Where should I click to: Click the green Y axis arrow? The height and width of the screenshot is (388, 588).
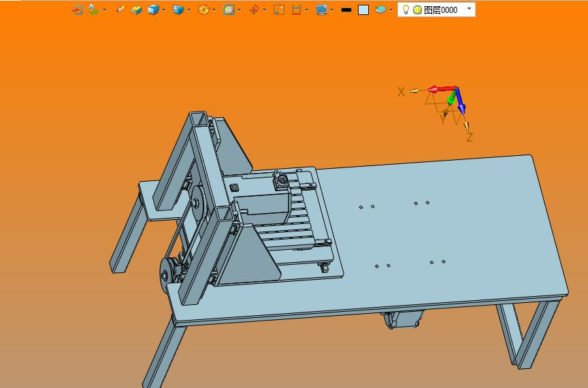452,98
